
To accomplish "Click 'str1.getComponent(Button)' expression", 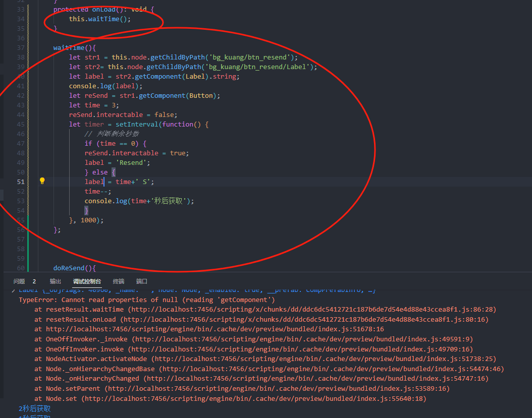I will (x=168, y=96).
